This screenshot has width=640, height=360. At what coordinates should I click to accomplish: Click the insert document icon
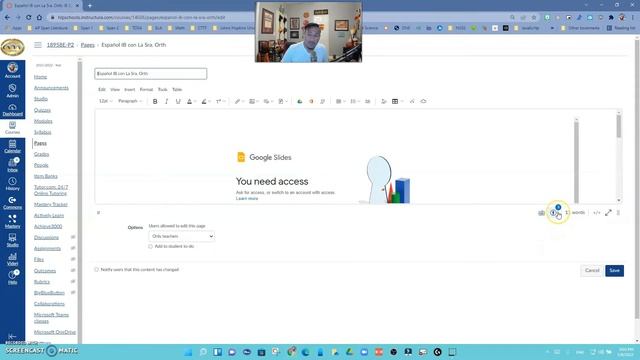tap(281, 101)
